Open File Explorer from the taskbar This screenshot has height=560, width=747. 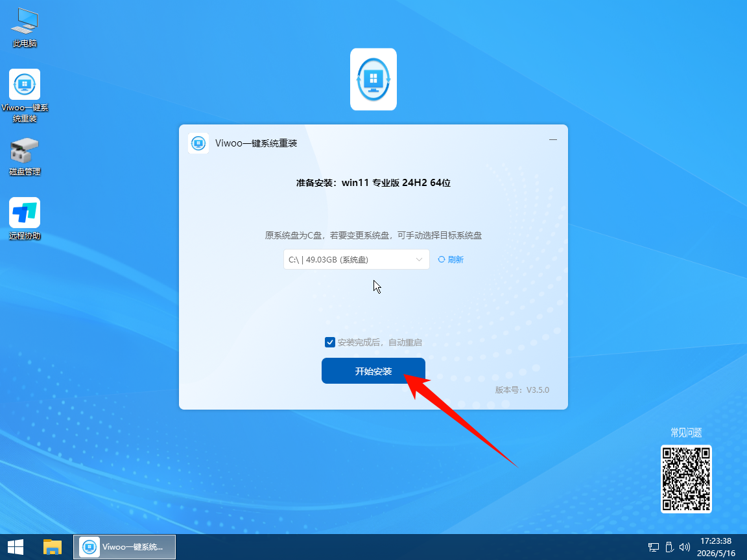click(53, 547)
